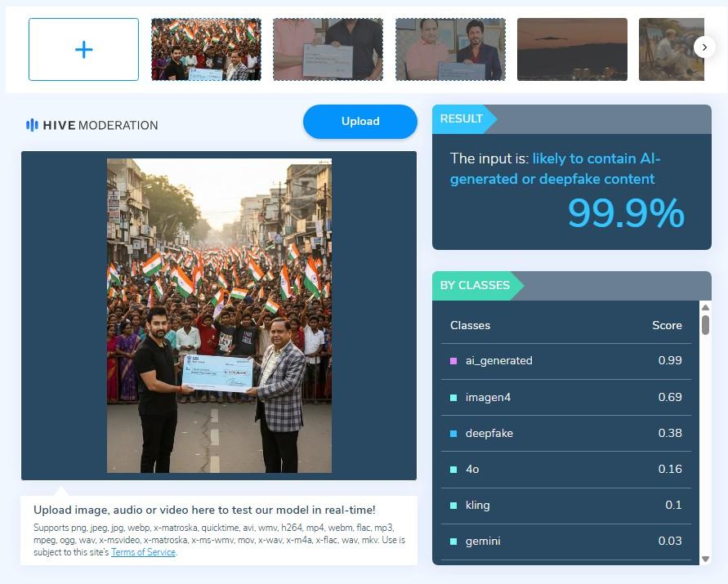Open the Terms of Service link
The image size is (728, 584).
pyautogui.click(x=144, y=552)
